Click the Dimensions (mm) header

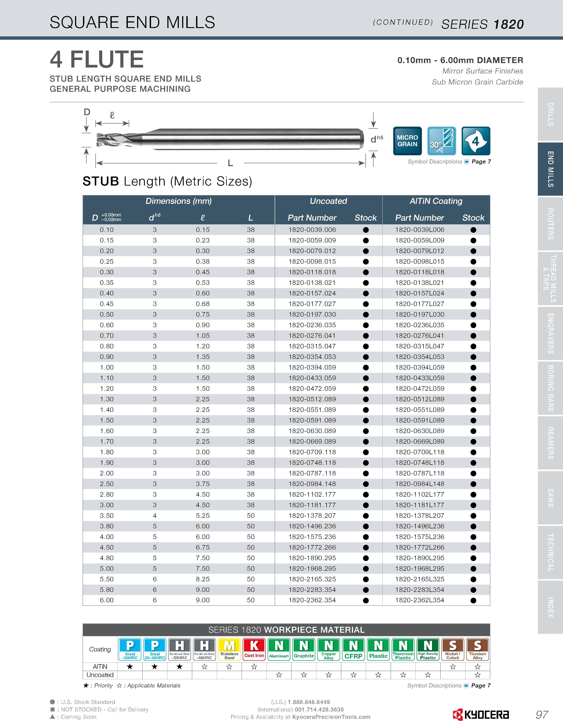pyautogui.click(x=179, y=201)
